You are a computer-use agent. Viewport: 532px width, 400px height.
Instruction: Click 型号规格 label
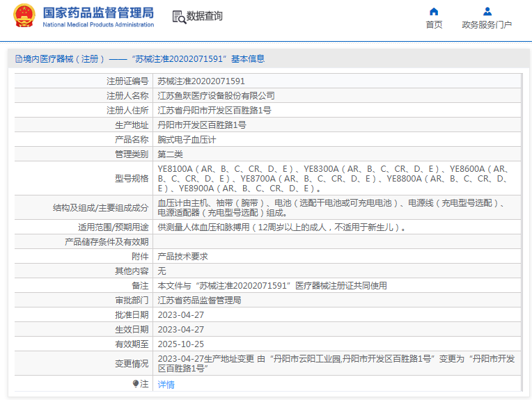132,178
